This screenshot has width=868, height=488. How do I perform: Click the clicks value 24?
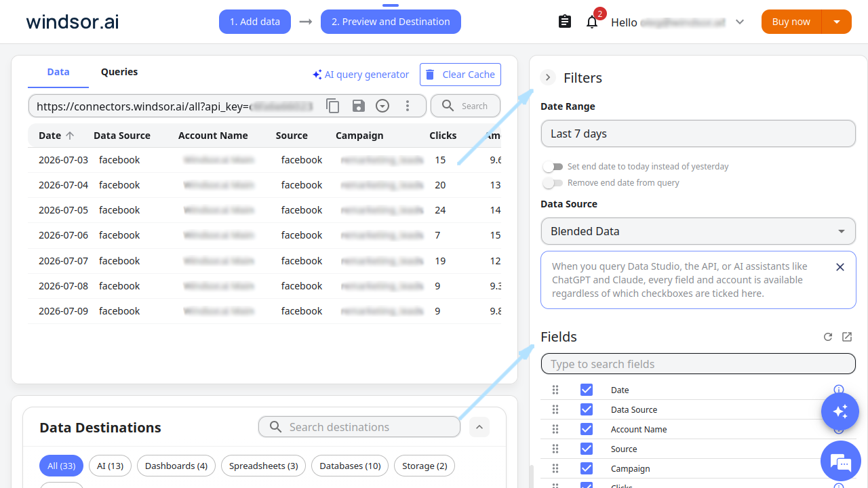[441, 210]
